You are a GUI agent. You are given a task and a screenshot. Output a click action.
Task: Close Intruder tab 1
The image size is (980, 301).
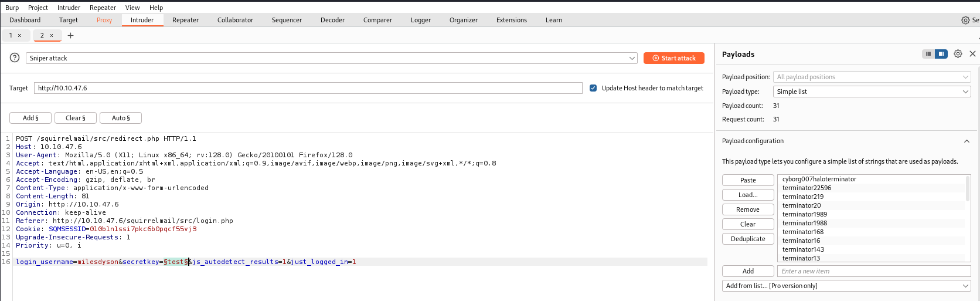pos(19,35)
